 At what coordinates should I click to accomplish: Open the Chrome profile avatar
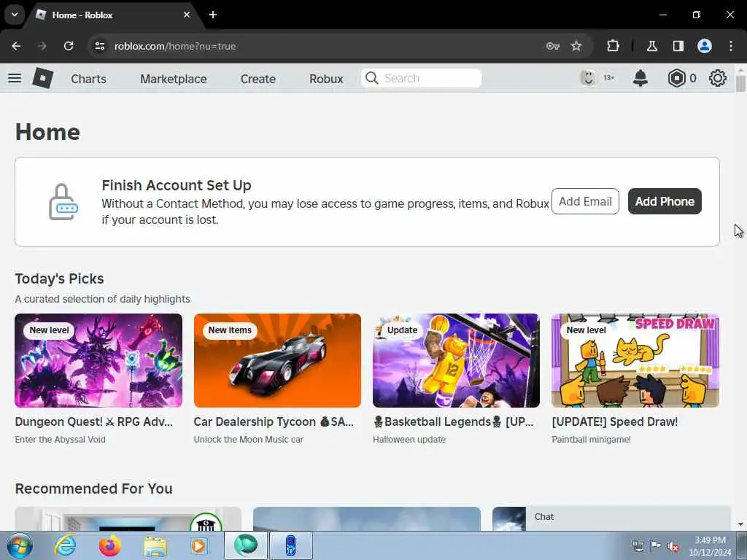click(705, 46)
